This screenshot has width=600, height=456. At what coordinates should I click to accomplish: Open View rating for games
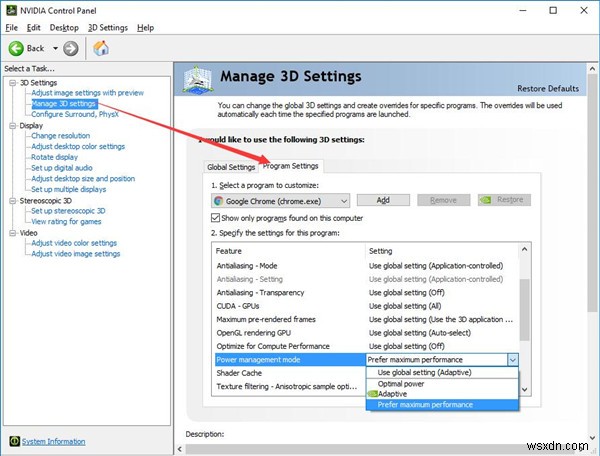tap(66, 221)
